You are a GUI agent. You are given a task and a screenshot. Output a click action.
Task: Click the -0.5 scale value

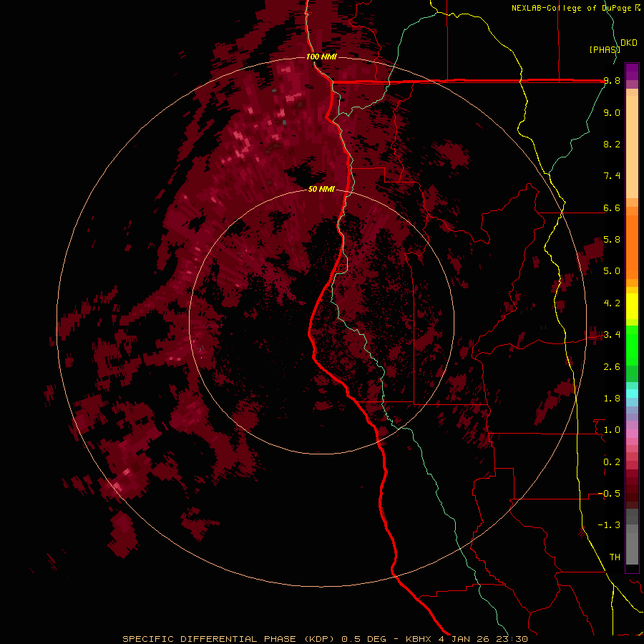point(609,494)
